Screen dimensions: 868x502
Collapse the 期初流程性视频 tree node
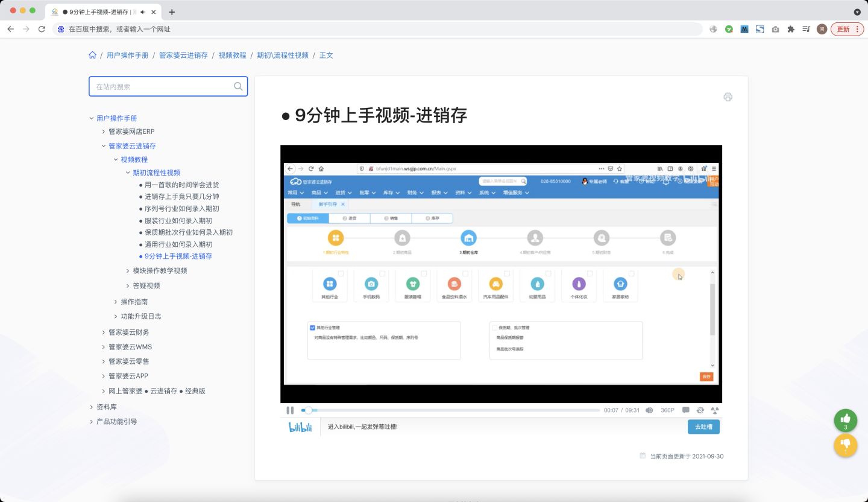click(x=128, y=173)
